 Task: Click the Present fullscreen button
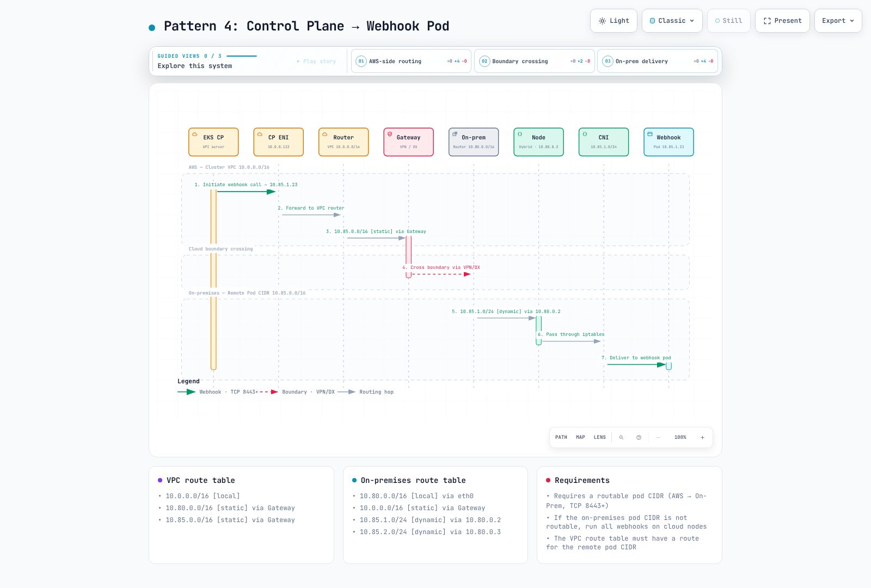coord(782,21)
